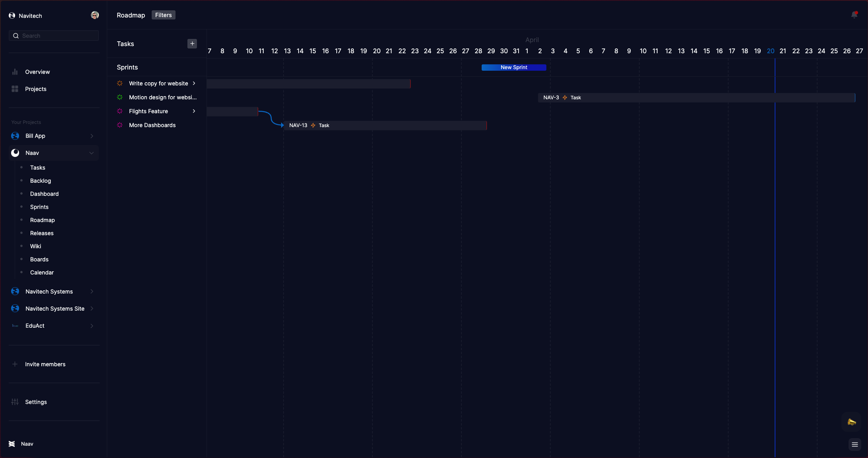Click the Navitech workspace logo
868x458 pixels.
coord(12,16)
